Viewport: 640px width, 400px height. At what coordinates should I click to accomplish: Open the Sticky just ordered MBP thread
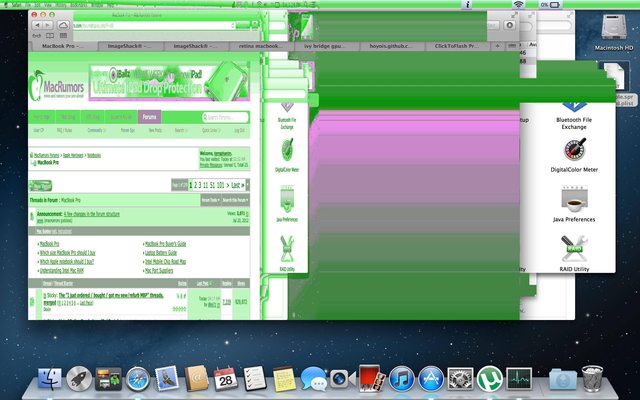(111, 296)
